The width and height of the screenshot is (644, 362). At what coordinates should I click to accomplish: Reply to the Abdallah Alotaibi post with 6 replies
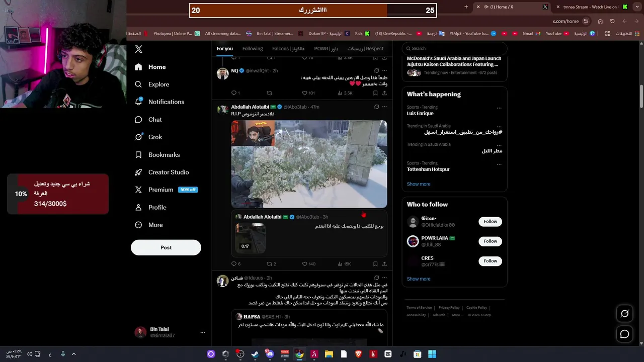(234, 264)
